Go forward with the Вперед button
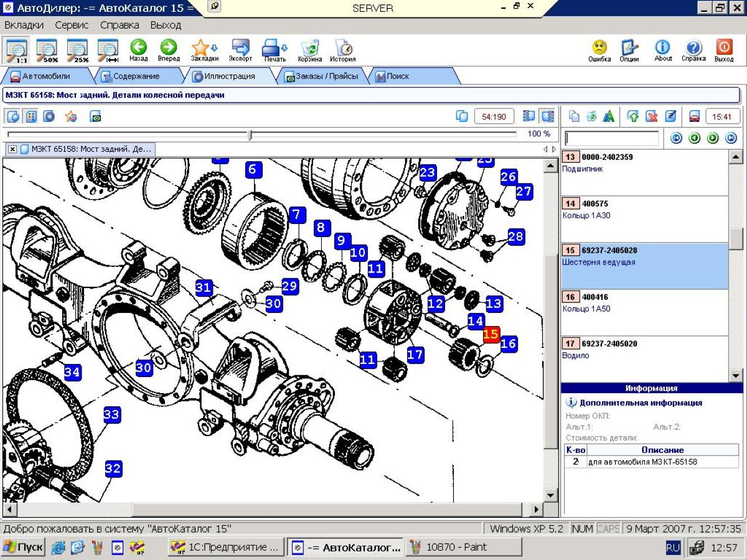The width and height of the screenshot is (747, 560). click(169, 50)
